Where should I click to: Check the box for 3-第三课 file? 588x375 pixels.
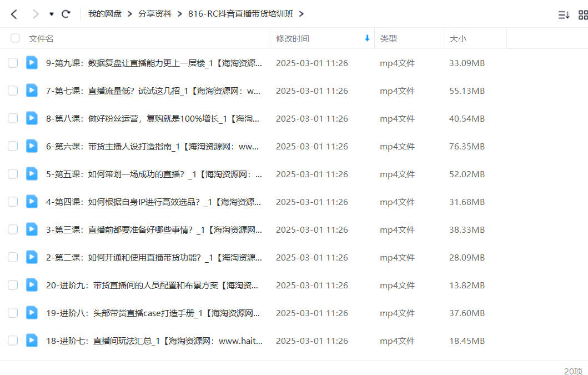[x=13, y=229]
